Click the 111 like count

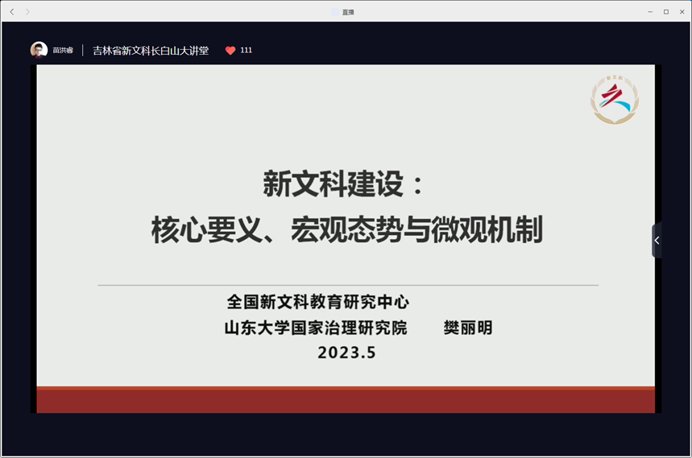pos(246,50)
